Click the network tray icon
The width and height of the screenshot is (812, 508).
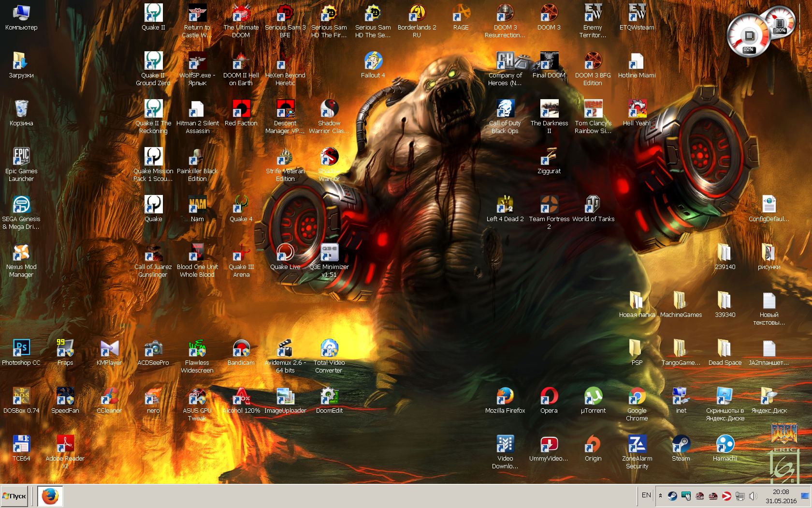pyautogui.click(x=740, y=496)
